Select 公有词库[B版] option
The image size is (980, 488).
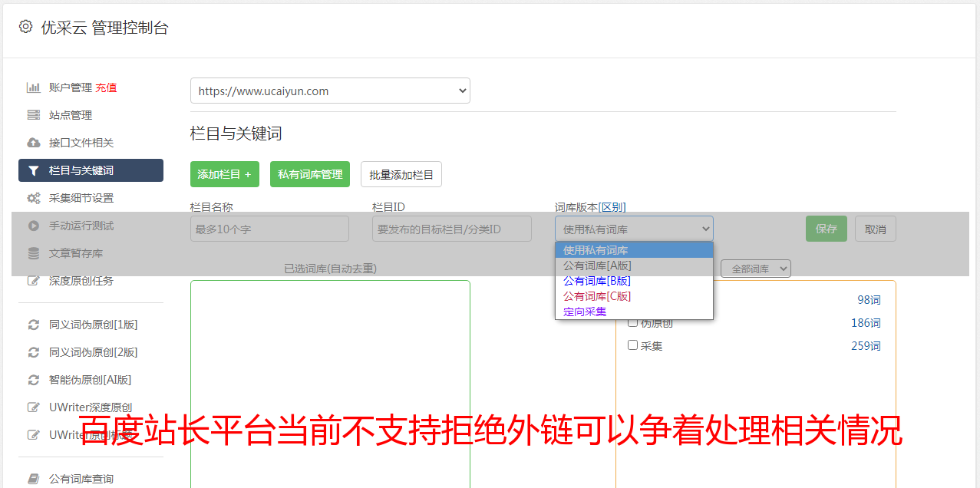point(634,281)
